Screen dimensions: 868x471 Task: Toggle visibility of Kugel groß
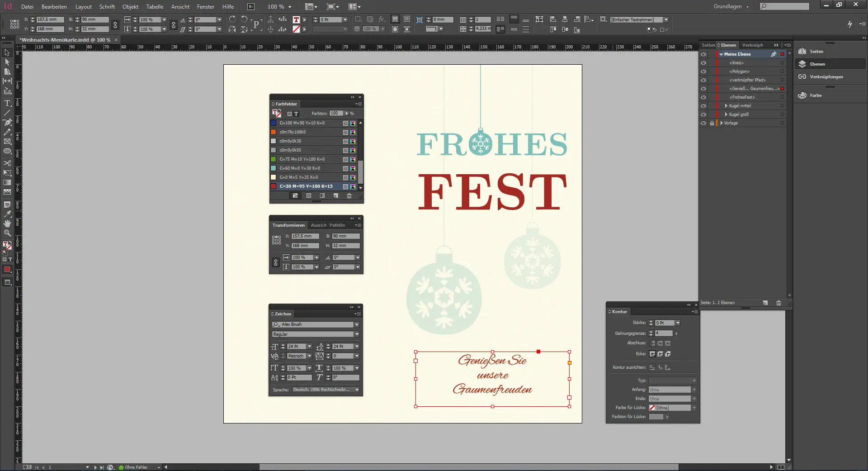[703, 114]
